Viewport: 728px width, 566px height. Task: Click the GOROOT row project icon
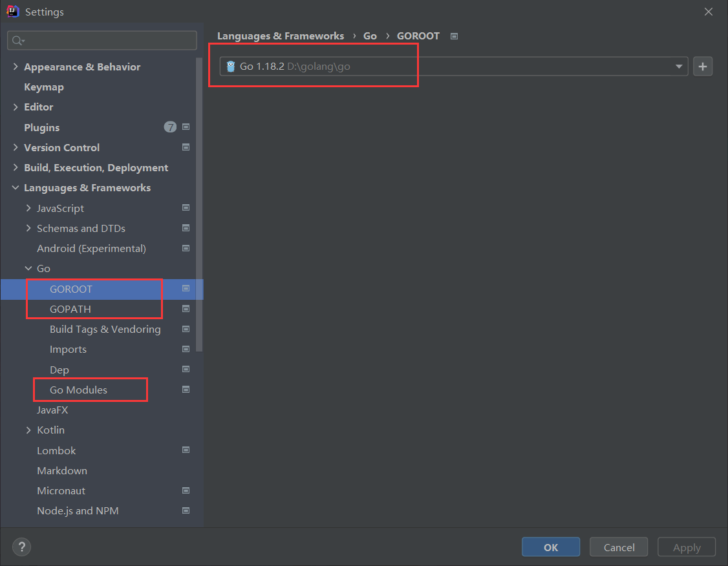[x=186, y=289]
